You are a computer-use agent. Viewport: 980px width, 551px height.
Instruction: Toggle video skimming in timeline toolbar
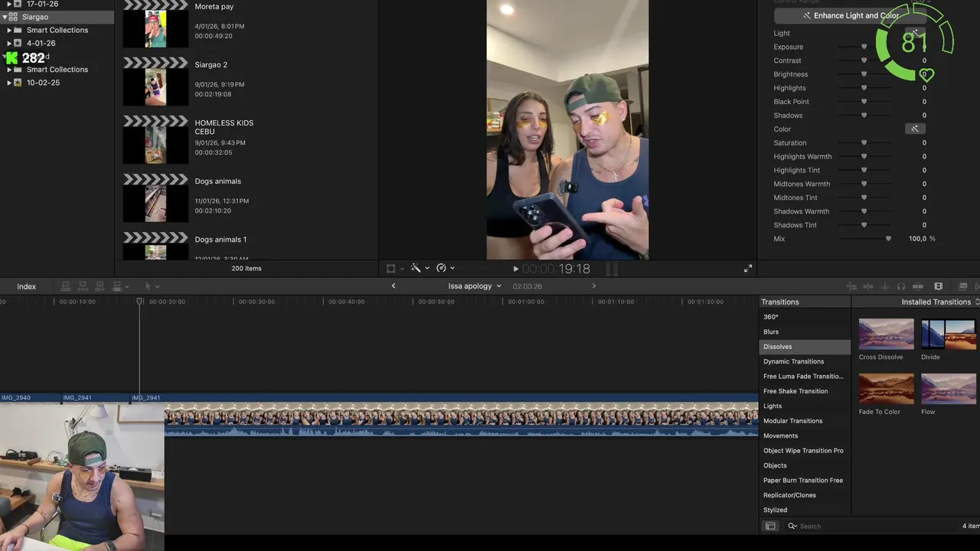(868, 286)
